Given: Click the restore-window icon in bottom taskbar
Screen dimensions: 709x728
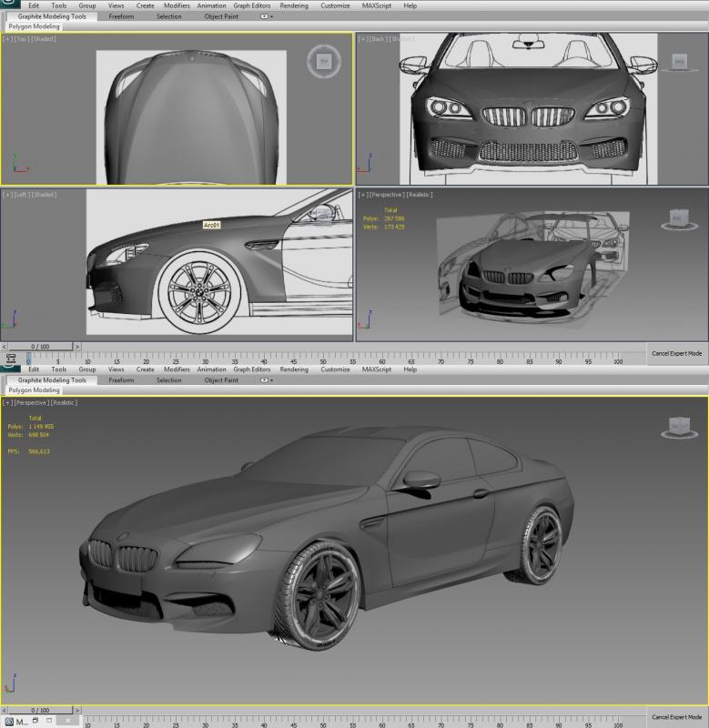Looking at the screenshot, I should click(35, 721).
